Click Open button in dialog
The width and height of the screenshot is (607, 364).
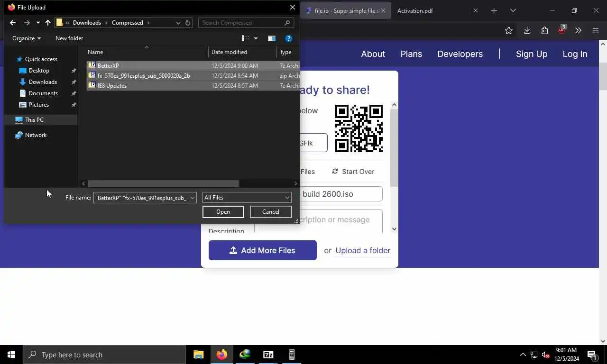pos(223,212)
